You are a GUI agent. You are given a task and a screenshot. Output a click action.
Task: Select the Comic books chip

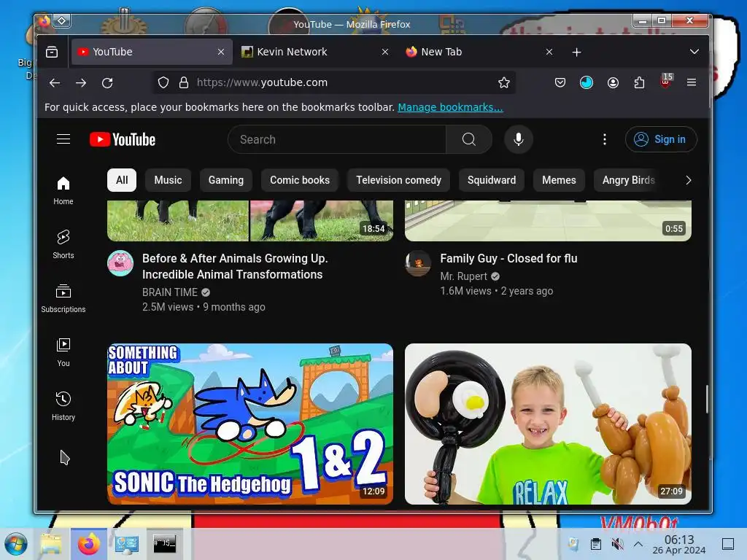click(x=300, y=180)
